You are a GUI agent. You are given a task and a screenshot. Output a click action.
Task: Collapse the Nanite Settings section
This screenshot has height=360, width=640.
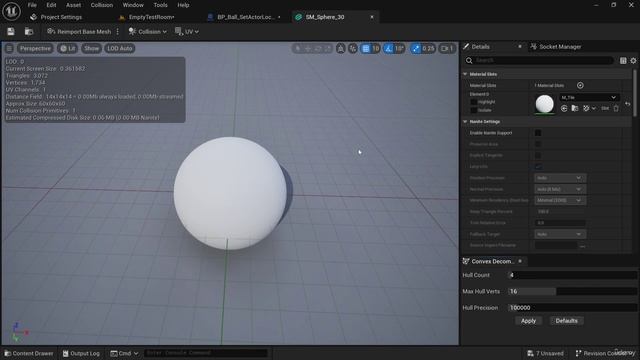click(x=465, y=122)
